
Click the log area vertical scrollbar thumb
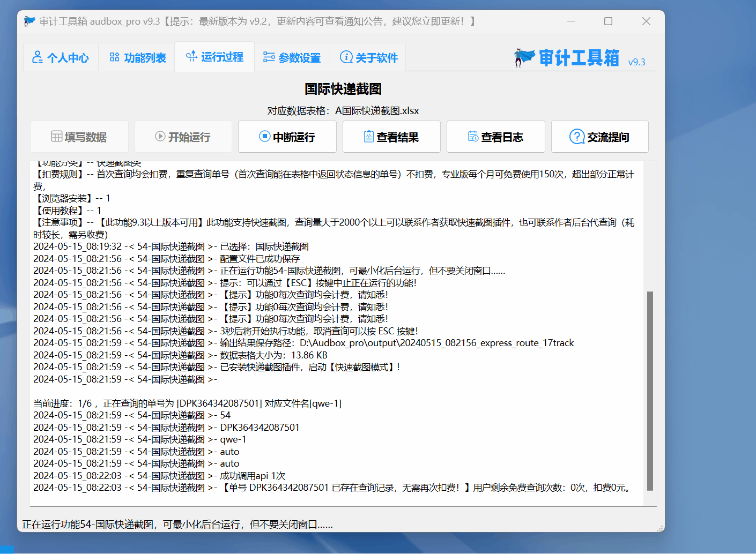coord(650,391)
